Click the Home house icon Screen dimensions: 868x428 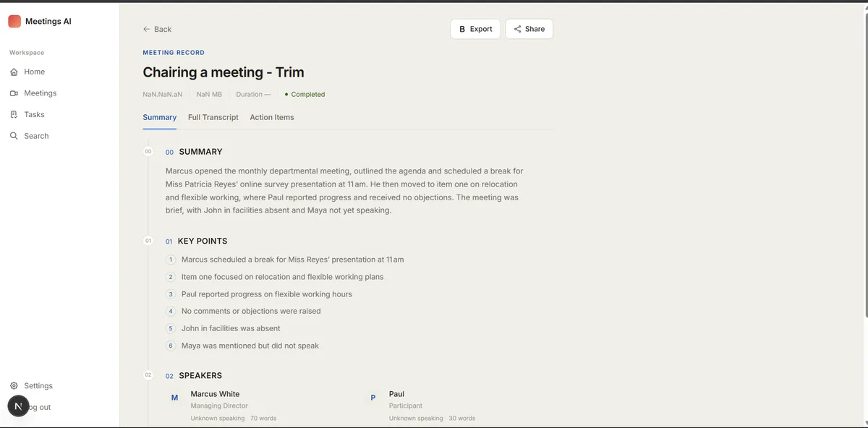[14, 72]
